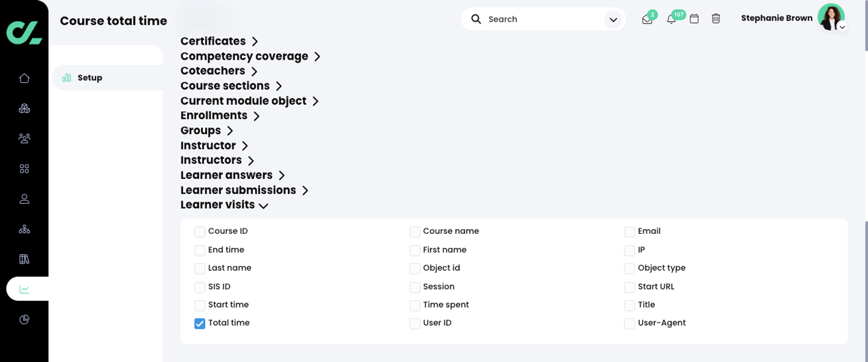The width and height of the screenshot is (868, 362).
Task: Open the trash can icon in header
Action: pos(716,19)
